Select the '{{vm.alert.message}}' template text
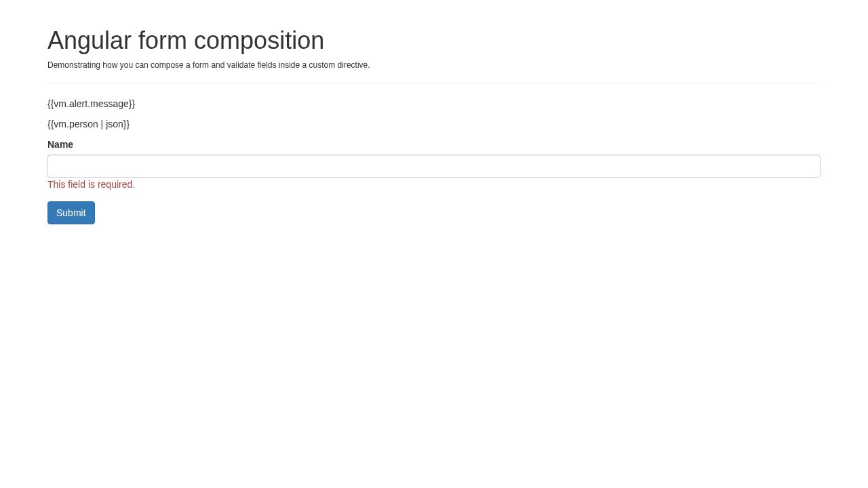Screen dimensions: 868x488 click(x=91, y=104)
